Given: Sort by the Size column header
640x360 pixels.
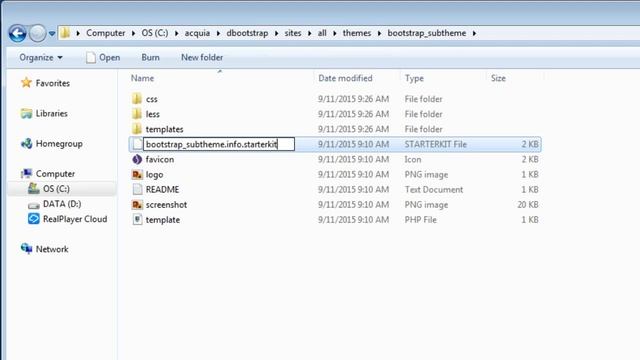Looking at the screenshot, I should point(498,78).
